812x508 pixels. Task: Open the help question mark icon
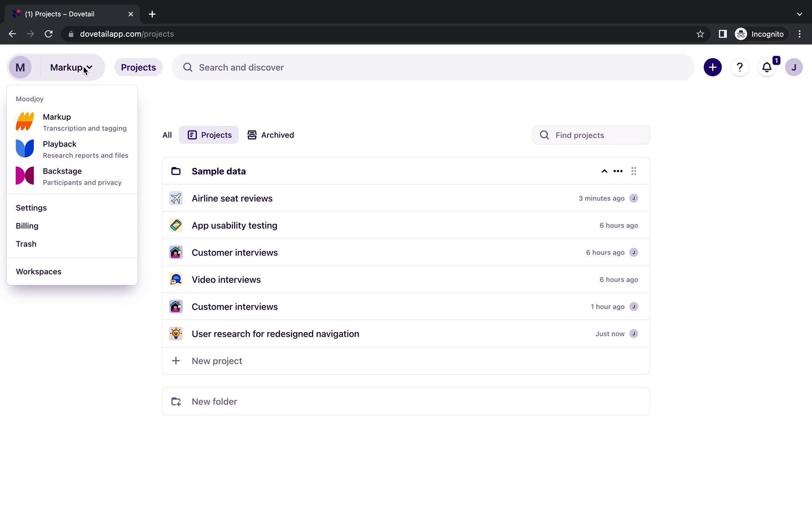click(x=739, y=67)
